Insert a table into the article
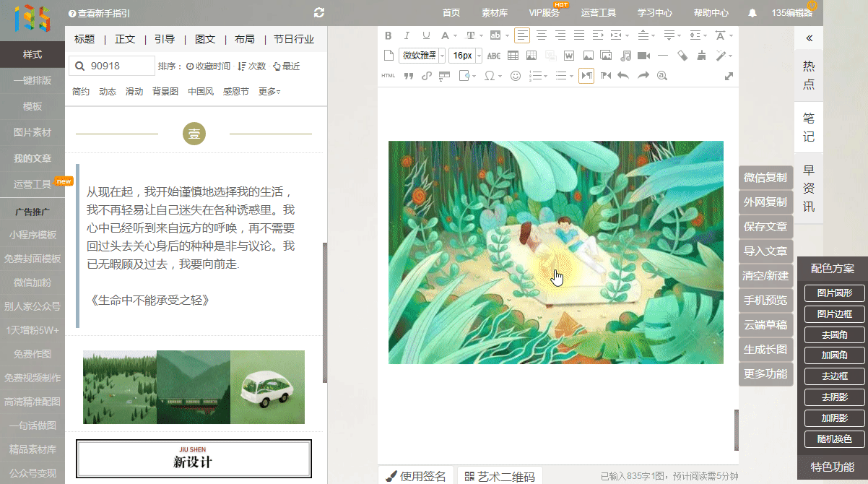Image resolution: width=868 pixels, height=484 pixels. (513, 56)
